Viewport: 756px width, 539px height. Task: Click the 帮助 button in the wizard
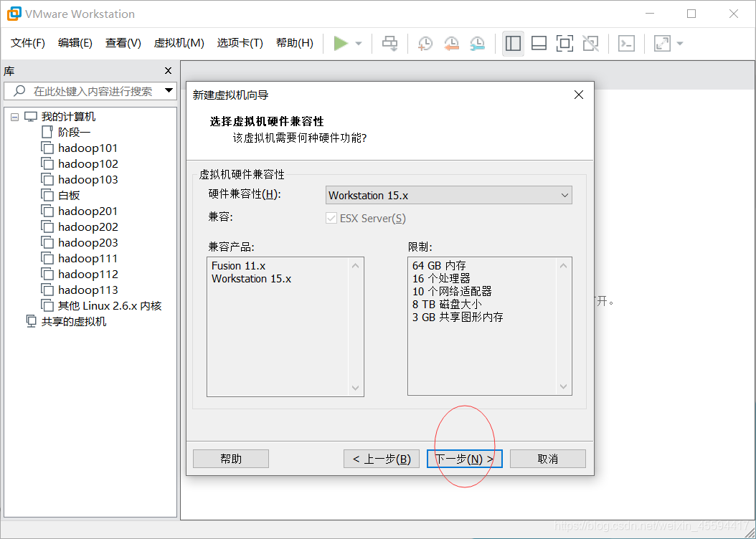tap(231, 459)
